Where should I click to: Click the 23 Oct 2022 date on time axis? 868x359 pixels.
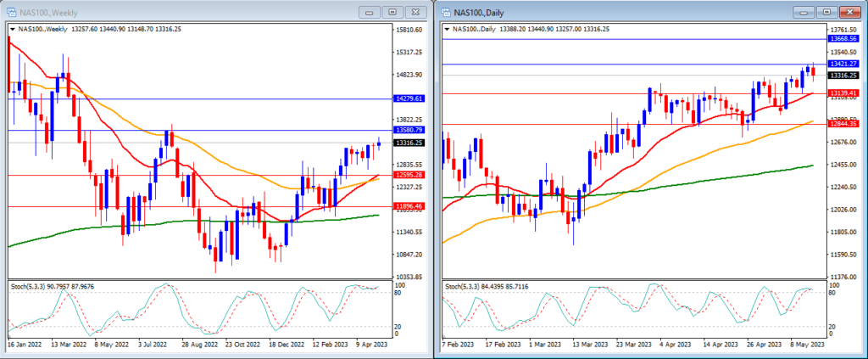pos(243,344)
